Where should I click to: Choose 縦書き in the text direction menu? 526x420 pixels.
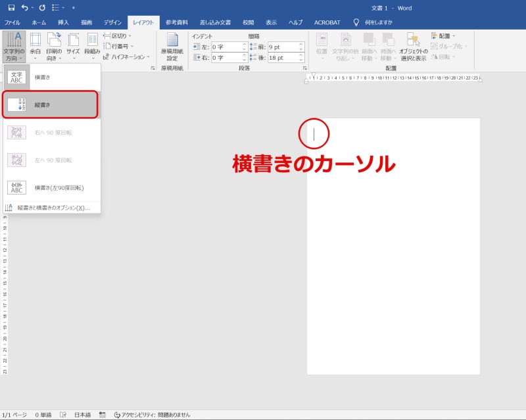pos(51,105)
